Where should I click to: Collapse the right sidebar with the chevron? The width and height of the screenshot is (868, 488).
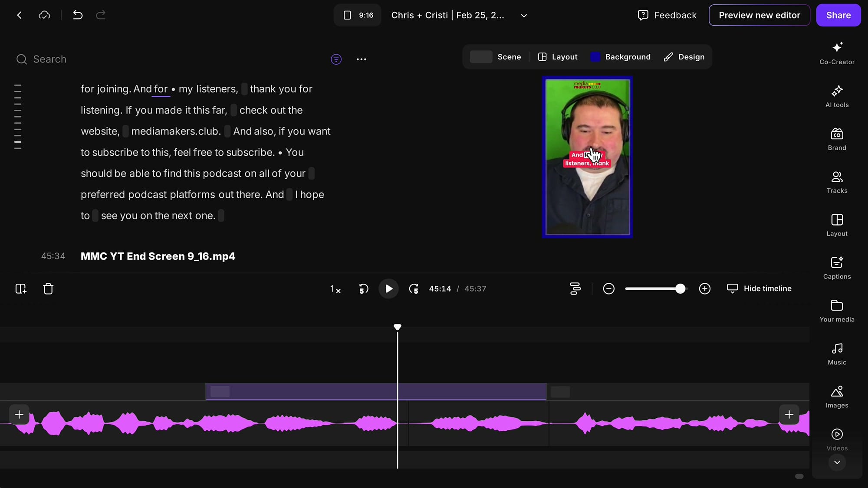pyautogui.click(x=837, y=463)
